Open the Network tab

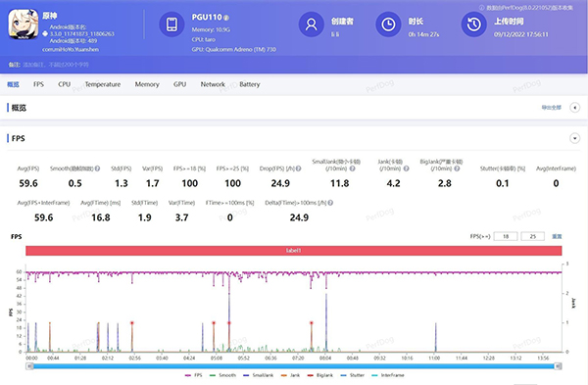tap(213, 84)
